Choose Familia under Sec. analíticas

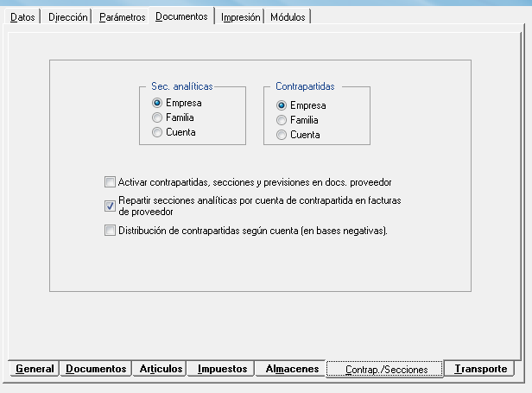pyautogui.click(x=157, y=117)
